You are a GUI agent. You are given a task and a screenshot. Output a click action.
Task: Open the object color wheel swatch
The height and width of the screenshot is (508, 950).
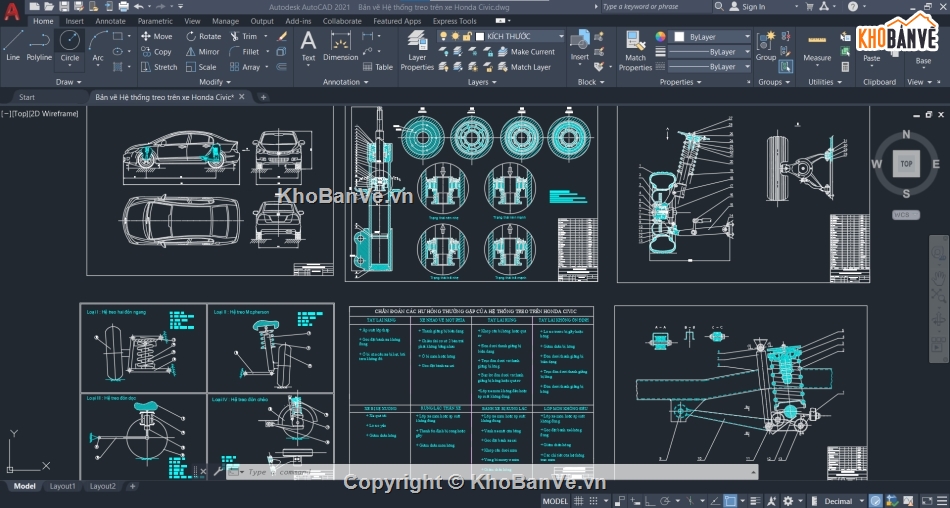pos(660,36)
